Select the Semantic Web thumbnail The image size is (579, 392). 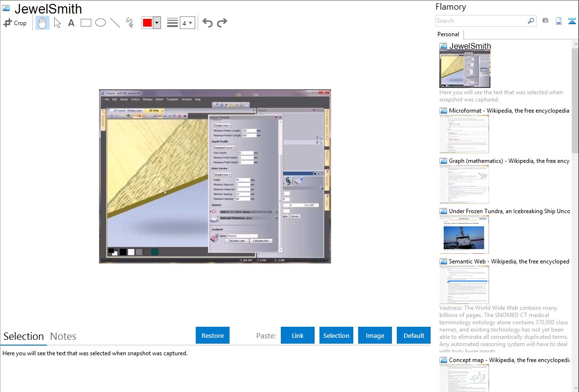click(x=464, y=285)
